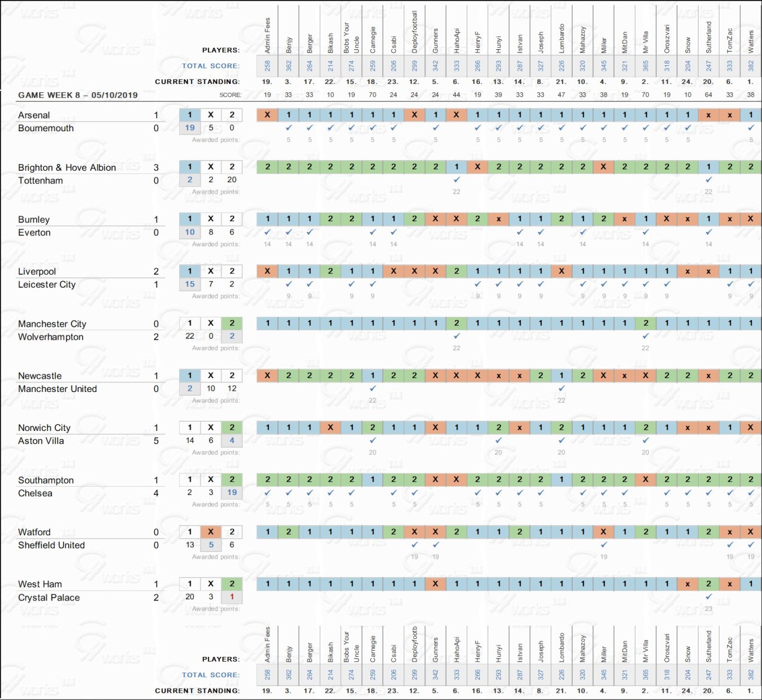The image size is (762, 700).
Task: Click Carnegie's checkmark in Norwich City row
Action: (373, 440)
